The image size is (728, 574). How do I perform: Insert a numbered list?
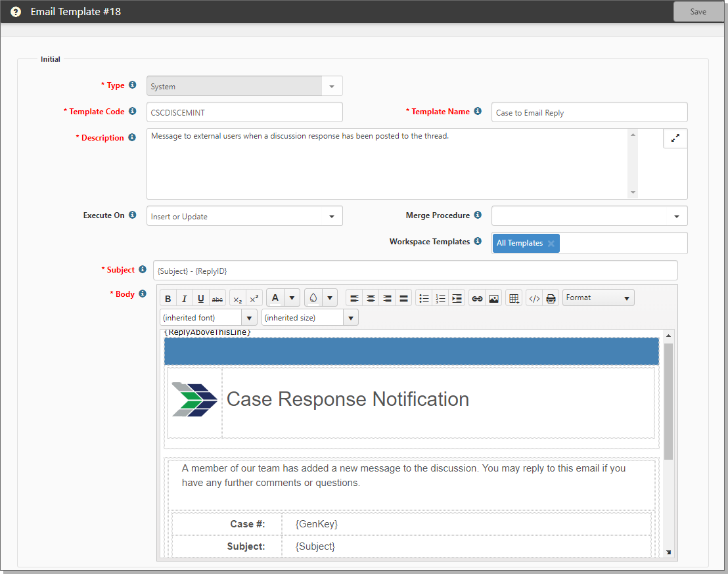441,298
